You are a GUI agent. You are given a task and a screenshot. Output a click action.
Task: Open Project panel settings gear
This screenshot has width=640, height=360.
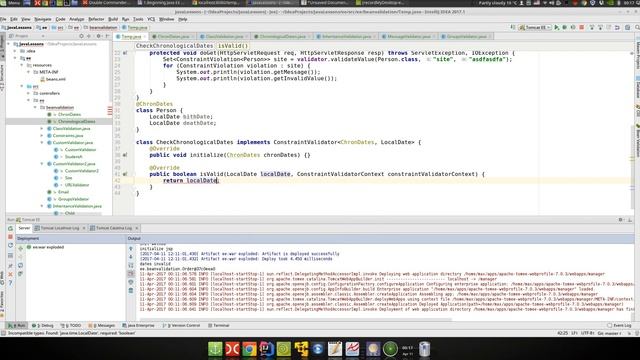pos(99,36)
